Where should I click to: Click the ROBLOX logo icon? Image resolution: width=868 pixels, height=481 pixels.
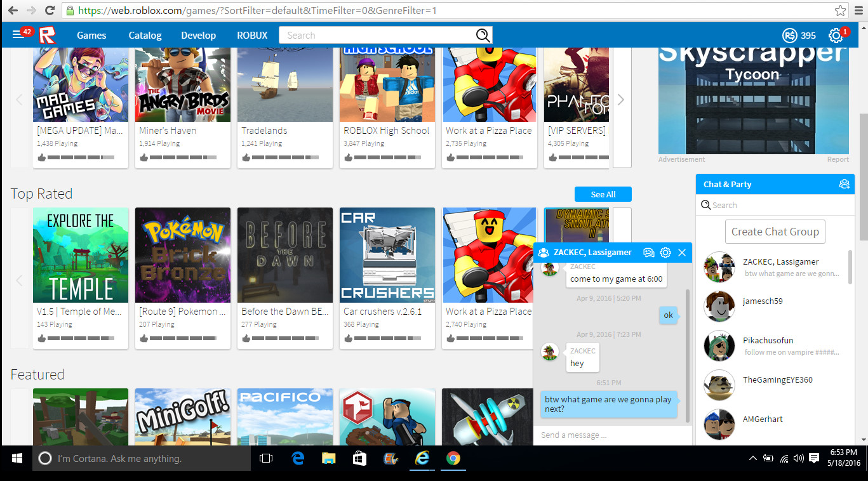coord(48,36)
